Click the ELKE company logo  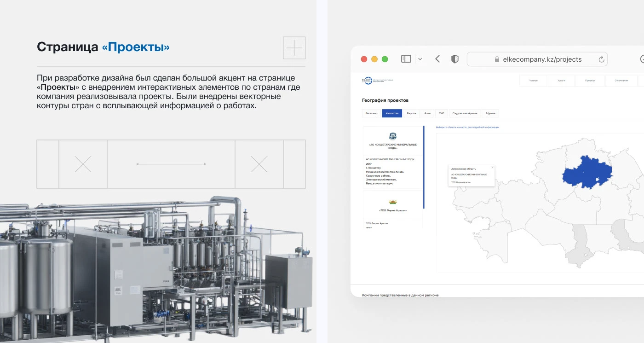pos(377,81)
